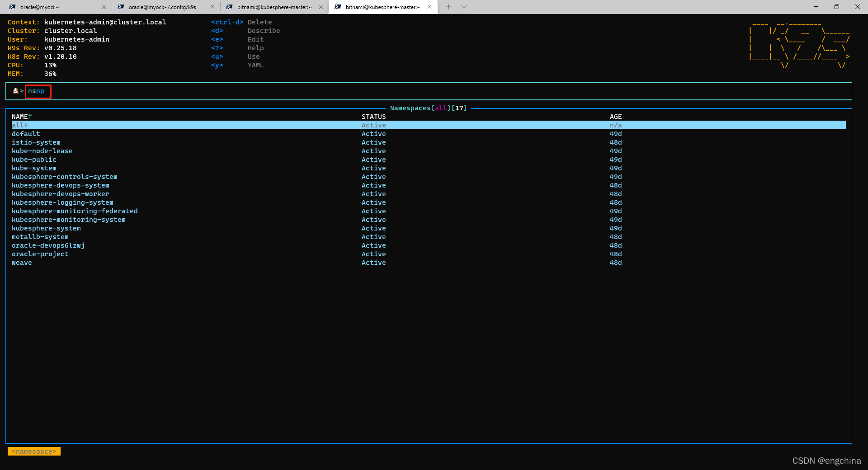Click the AGE column header
868x470 pixels.
(616, 117)
